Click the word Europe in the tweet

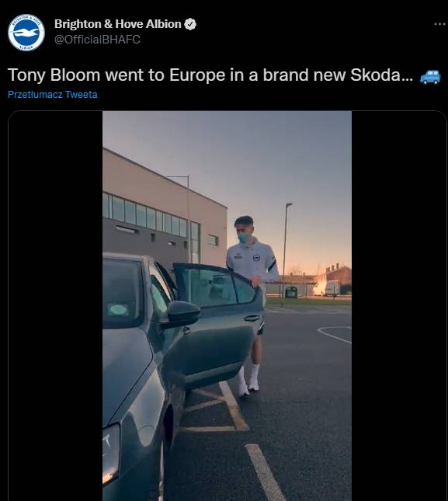pos(197,75)
